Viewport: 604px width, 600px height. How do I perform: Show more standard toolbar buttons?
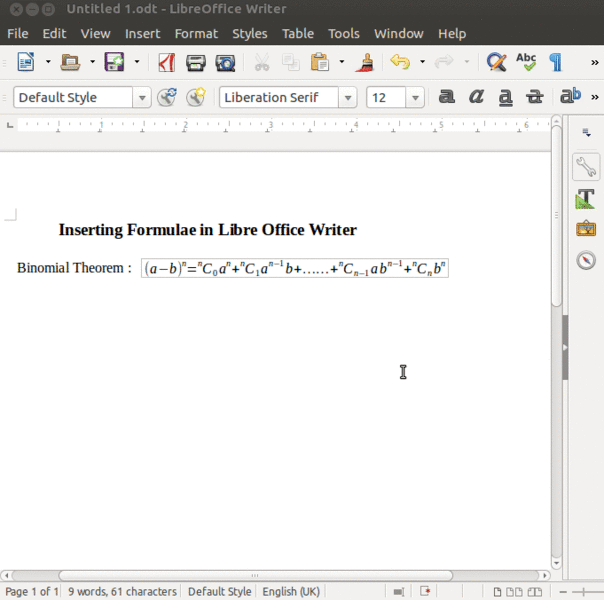pos(595,62)
